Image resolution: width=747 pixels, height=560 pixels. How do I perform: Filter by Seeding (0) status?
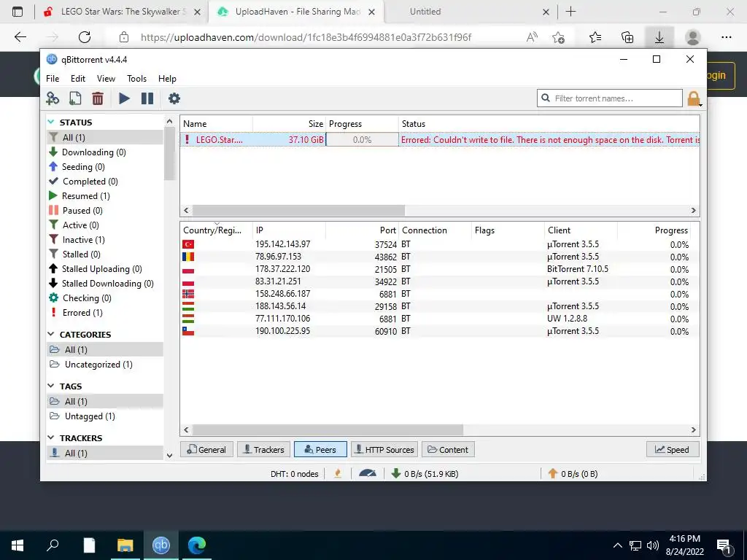click(105, 167)
